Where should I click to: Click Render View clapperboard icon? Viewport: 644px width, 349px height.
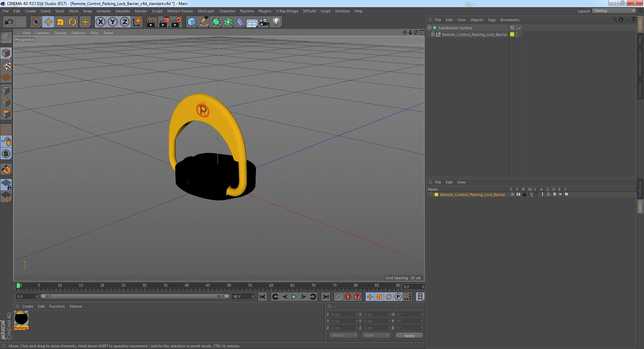152,22
